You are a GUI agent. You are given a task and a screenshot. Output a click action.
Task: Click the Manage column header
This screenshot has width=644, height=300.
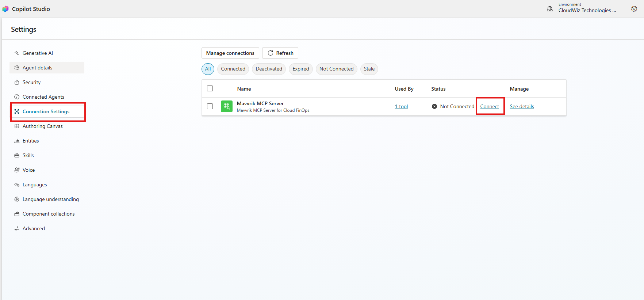tap(519, 89)
